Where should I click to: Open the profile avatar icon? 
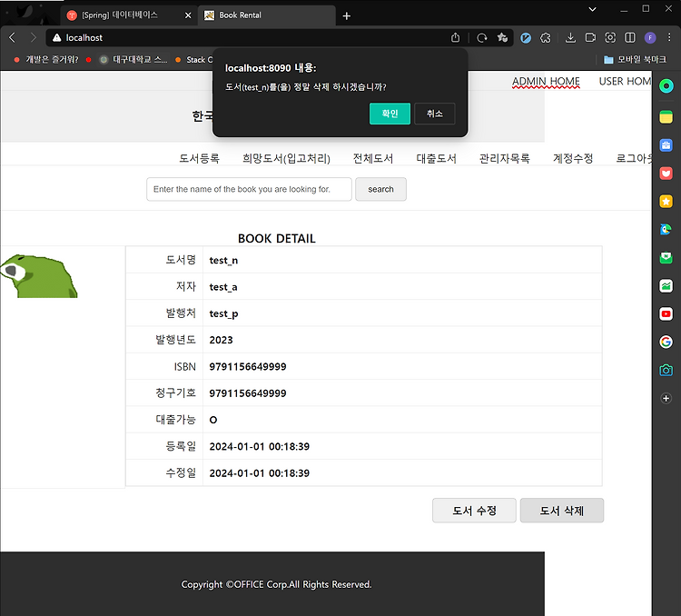650,38
